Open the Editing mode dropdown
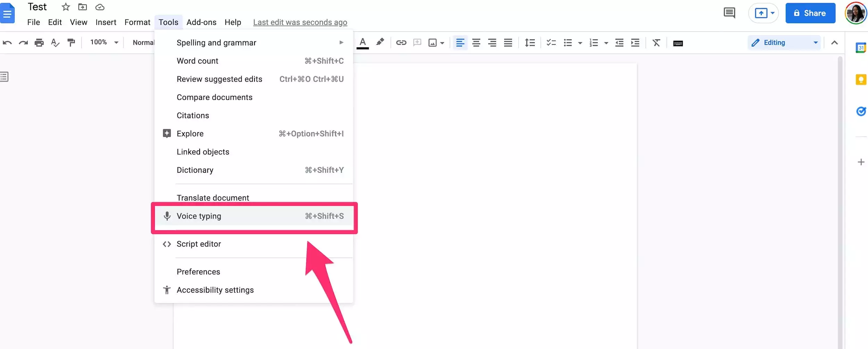Image resolution: width=868 pixels, height=349 pixels. [x=784, y=43]
